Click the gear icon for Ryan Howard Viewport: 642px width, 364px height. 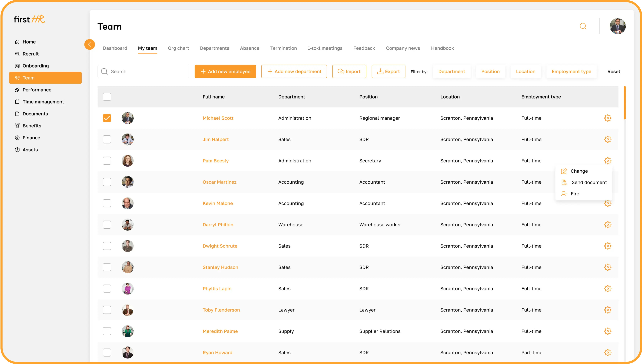coord(607,353)
